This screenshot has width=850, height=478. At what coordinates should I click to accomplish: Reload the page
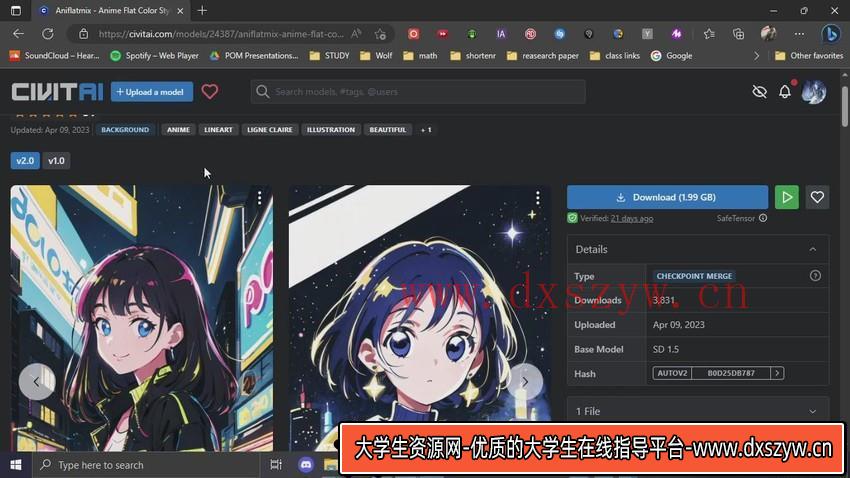(48, 34)
